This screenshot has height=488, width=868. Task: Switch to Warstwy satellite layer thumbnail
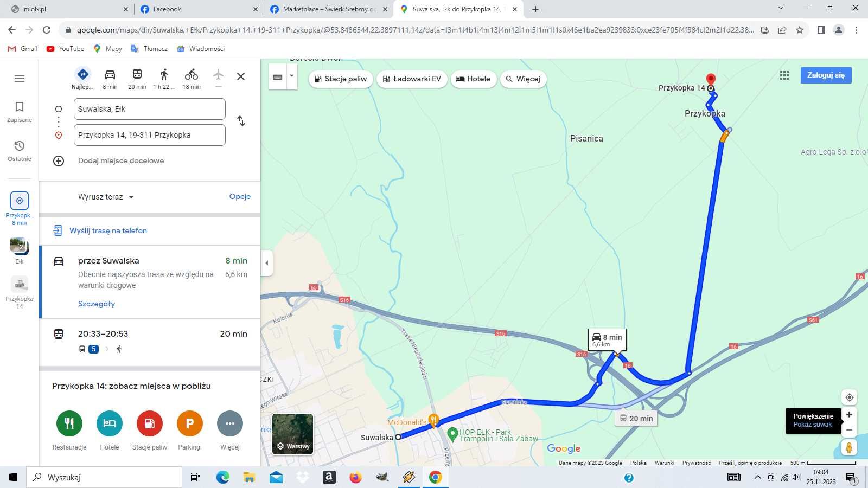[x=292, y=434]
